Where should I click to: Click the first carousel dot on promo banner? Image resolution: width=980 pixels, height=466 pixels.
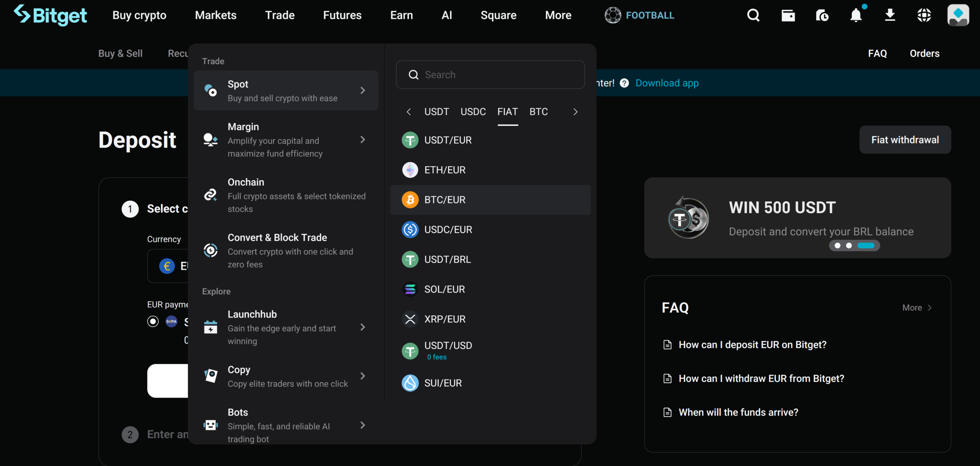[x=838, y=246]
